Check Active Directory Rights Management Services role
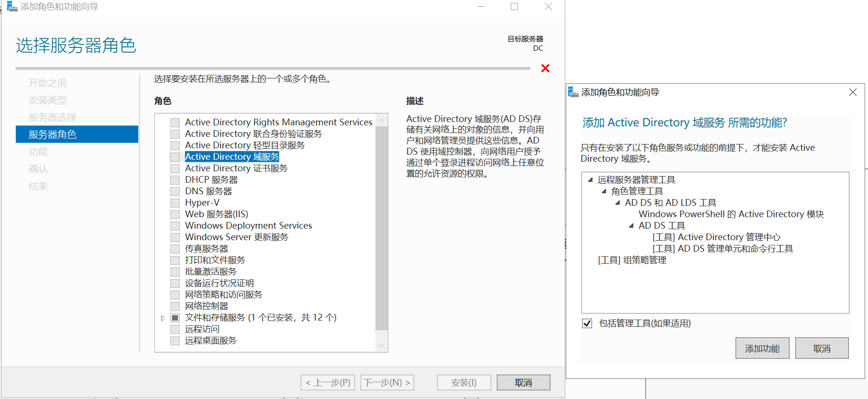The image size is (868, 399). [175, 122]
